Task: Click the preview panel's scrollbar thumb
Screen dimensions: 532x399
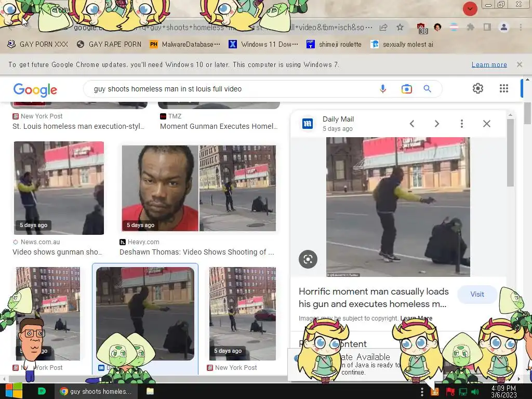Action: (511, 152)
